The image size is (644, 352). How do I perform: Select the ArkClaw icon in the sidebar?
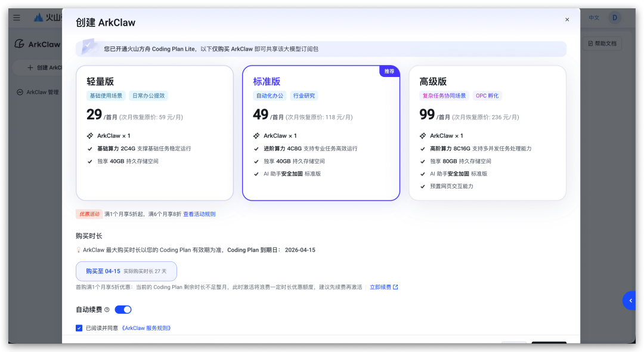[x=19, y=44]
